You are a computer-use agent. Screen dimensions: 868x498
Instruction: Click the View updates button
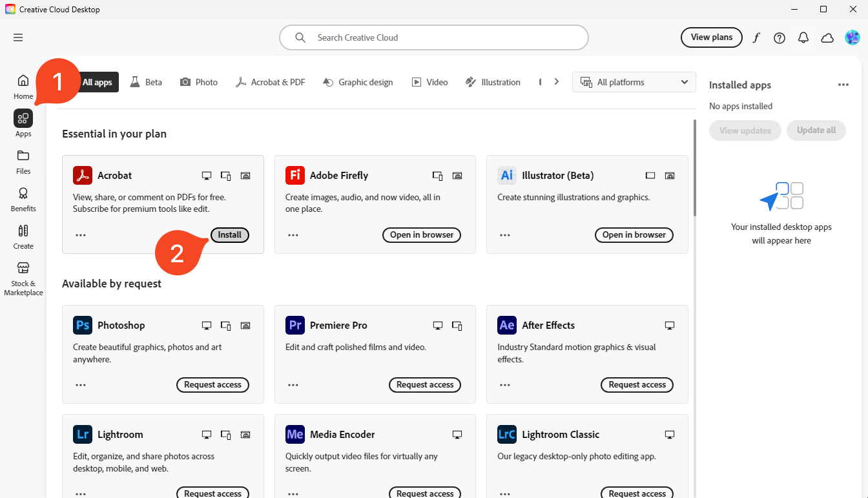point(745,130)
